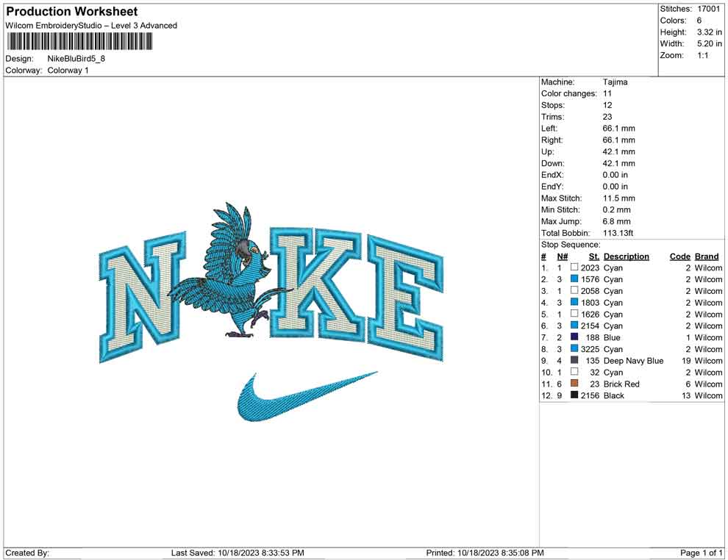Click the Max Jump value '6.8 mm'
Viewport: 728px width, 560px height.
coord(616,221)
